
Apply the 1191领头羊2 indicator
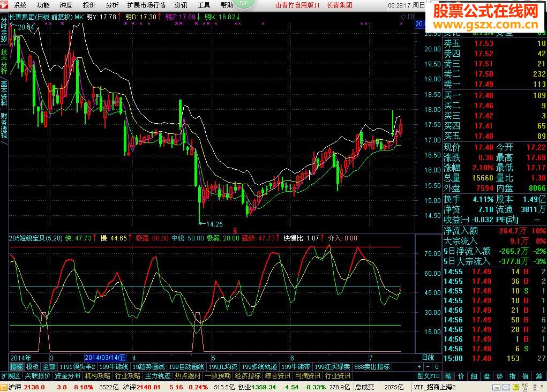point(78,367)
